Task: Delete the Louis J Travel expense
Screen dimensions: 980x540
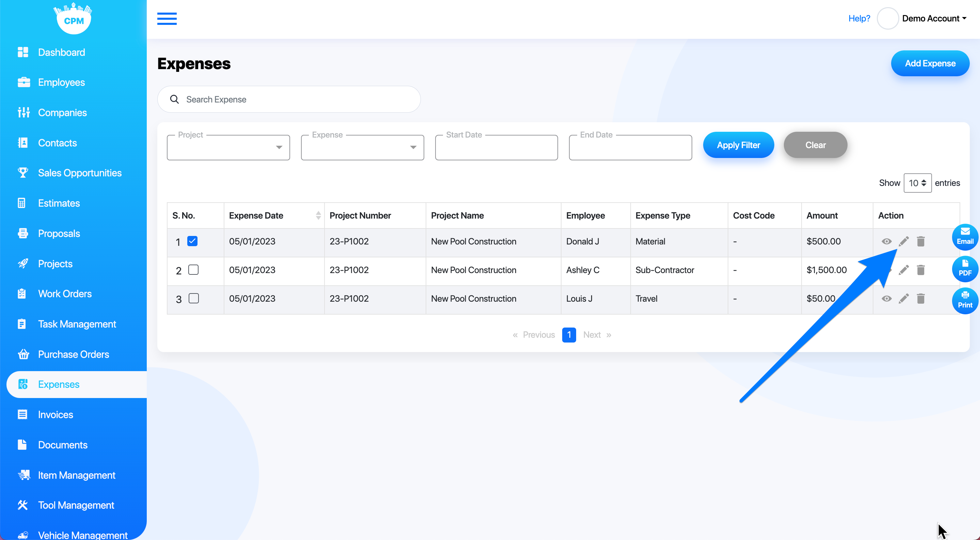Action: tap(921, 299)
